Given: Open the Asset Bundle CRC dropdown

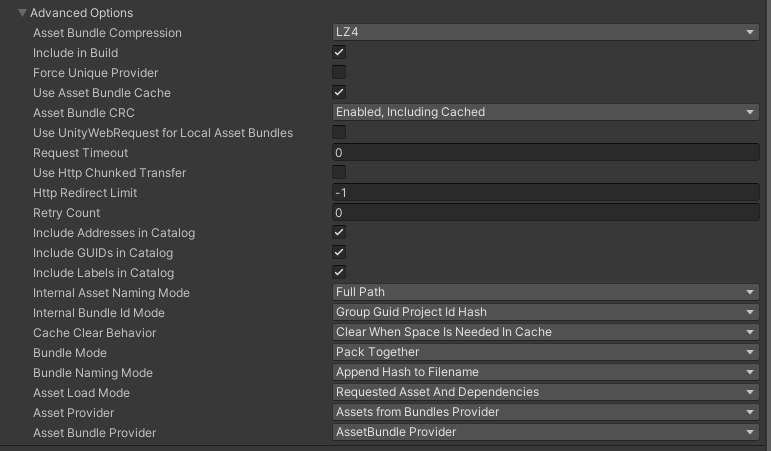Looking at the screenshot, I should pos(545,113).
